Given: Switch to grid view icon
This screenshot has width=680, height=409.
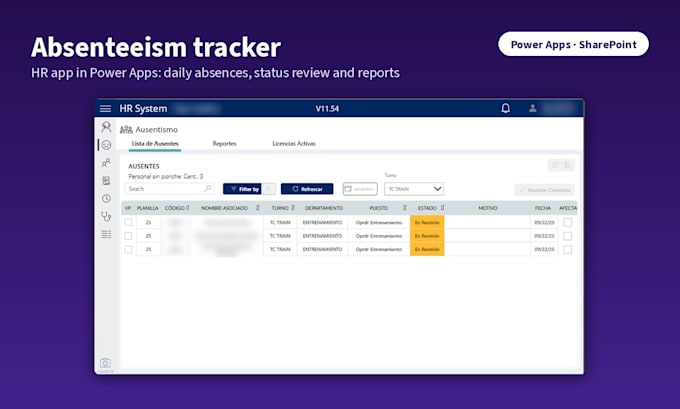Looking at the screenshot, I should tap(555, 165).
